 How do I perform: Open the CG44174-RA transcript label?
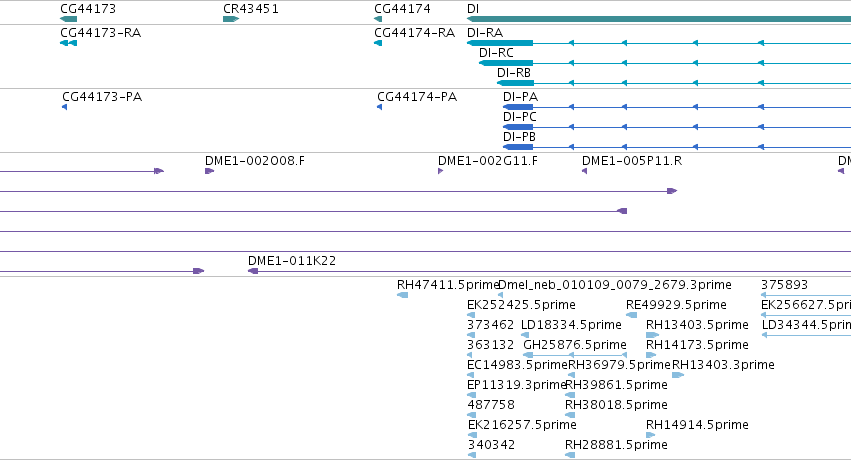coord(415,33)
